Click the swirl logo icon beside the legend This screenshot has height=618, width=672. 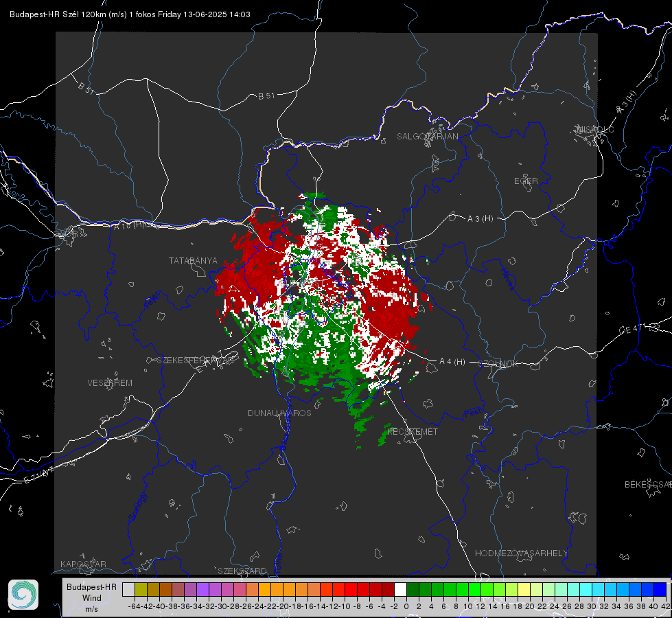tap(23, 595)
